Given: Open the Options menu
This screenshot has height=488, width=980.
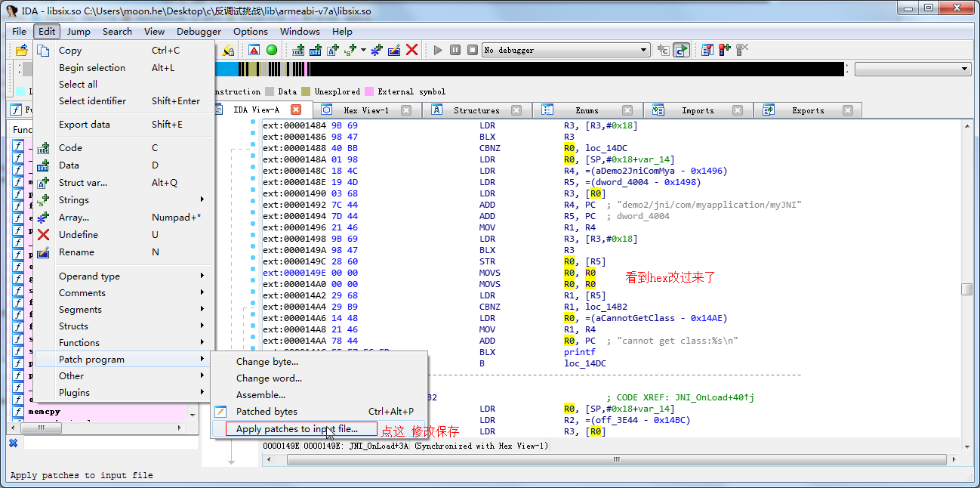Looking at the screenshot, I should (250, 31).
